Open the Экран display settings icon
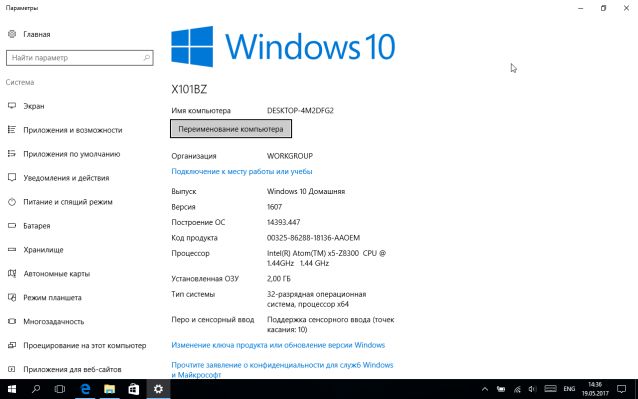Screen dimensions: 638x399 [12, 106]
